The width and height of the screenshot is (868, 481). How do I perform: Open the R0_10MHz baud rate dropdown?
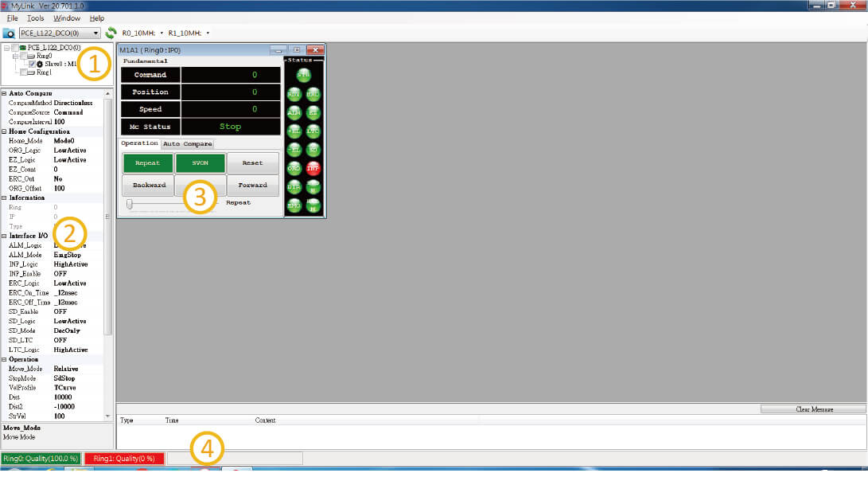(x=162, y=33)
